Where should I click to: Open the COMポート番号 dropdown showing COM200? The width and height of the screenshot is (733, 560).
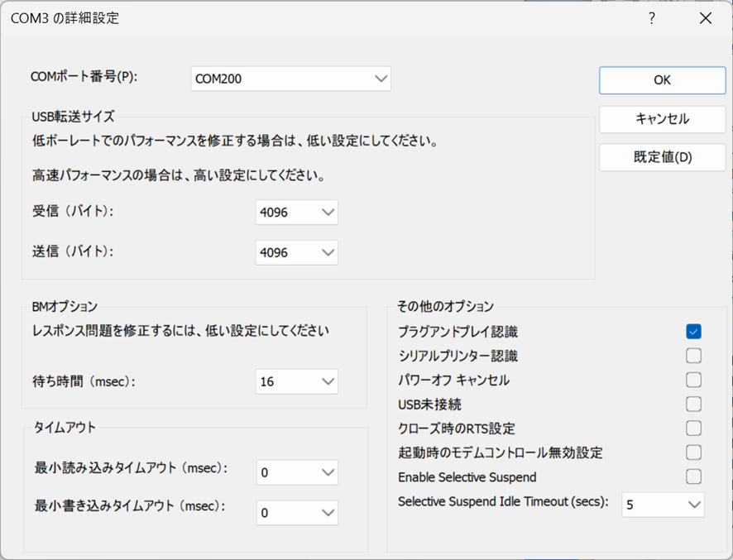coord(290,79)
